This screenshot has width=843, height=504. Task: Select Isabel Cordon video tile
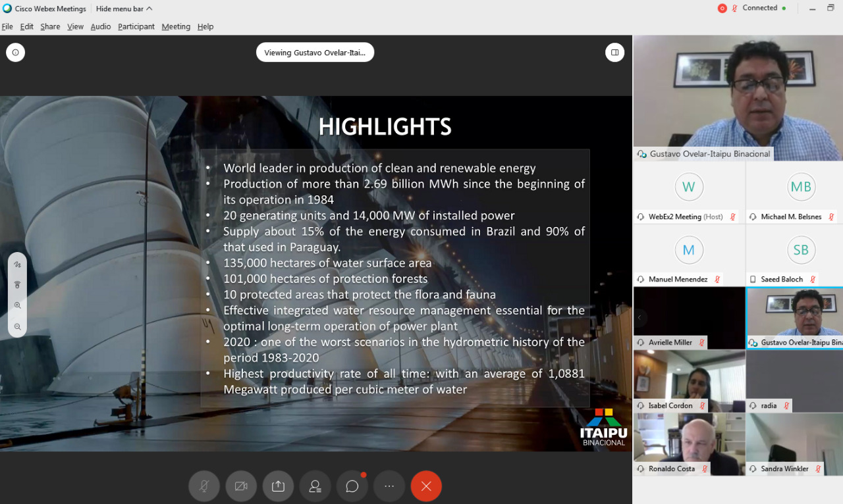coord(690,381)
